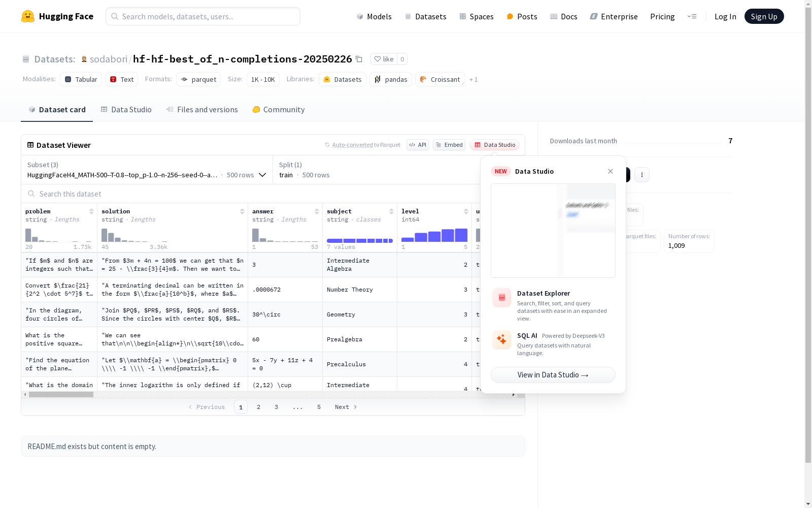Click the horizontal table scrollbar thumb

tap(61, 394)
